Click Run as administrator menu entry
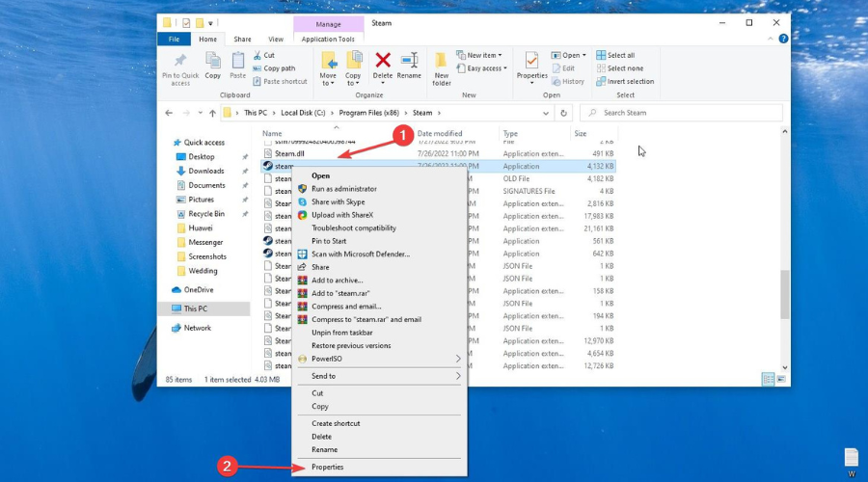 pos(343,189)
